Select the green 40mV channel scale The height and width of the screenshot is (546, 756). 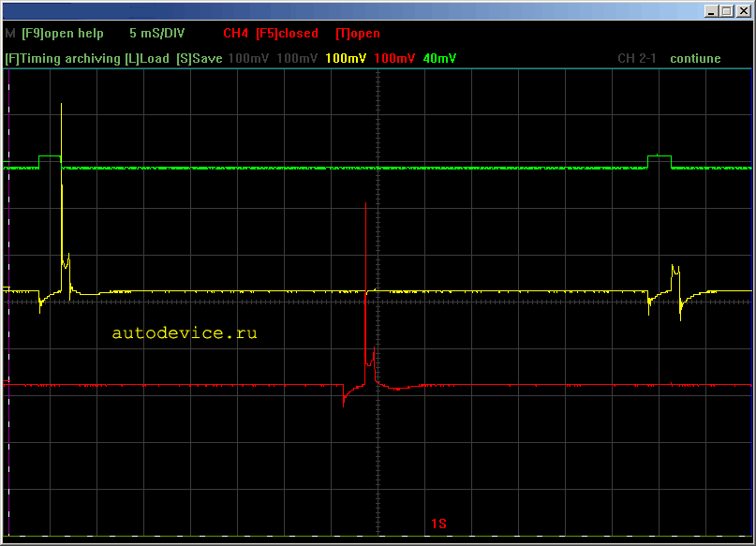click(439, 59)
